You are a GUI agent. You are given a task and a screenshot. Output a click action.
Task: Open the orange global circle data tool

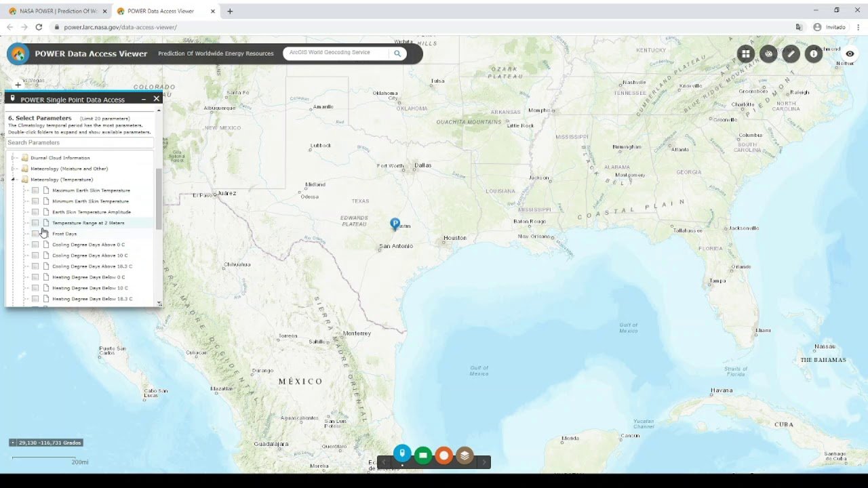(444, 455)
